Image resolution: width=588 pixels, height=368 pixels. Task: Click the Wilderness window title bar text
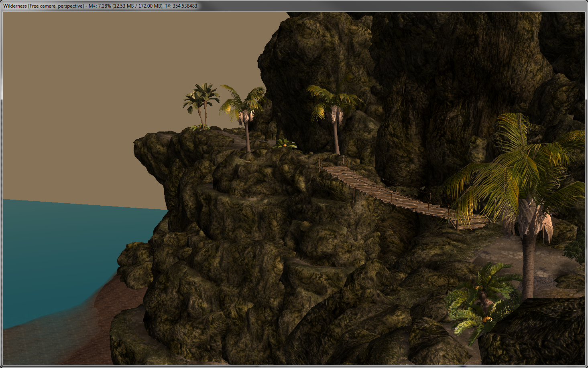(100, 6)
